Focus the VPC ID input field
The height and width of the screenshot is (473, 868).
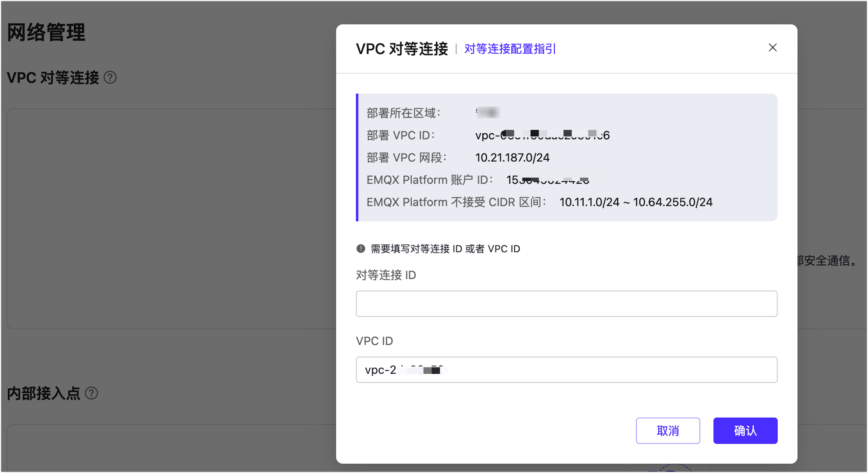tap(567, 369)
